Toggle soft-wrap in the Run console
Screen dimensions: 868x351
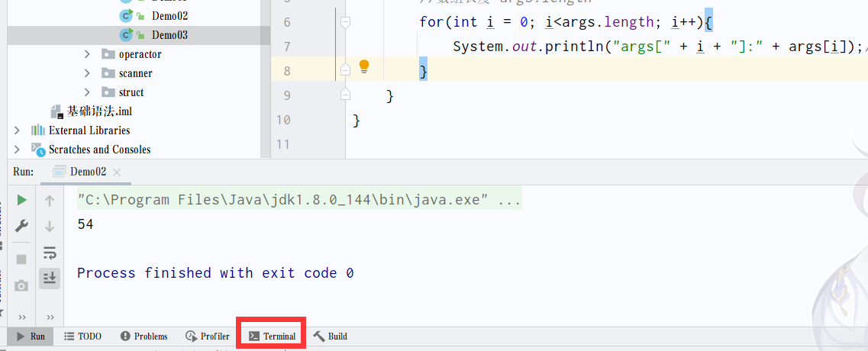50,252
